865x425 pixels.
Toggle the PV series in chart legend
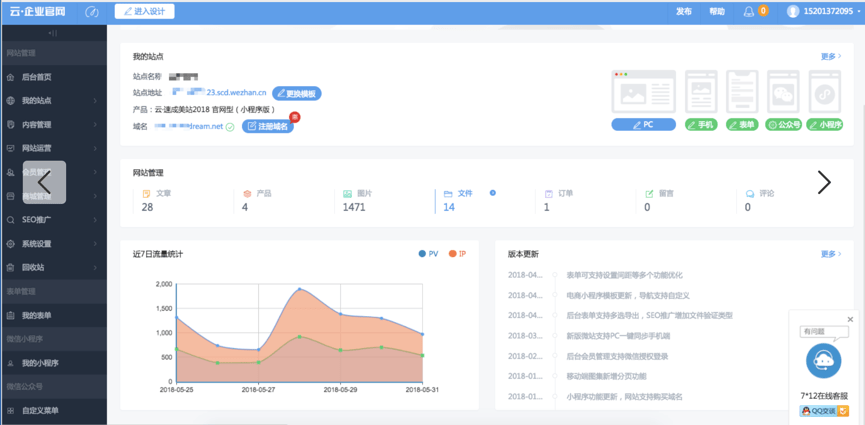point(428,254)
